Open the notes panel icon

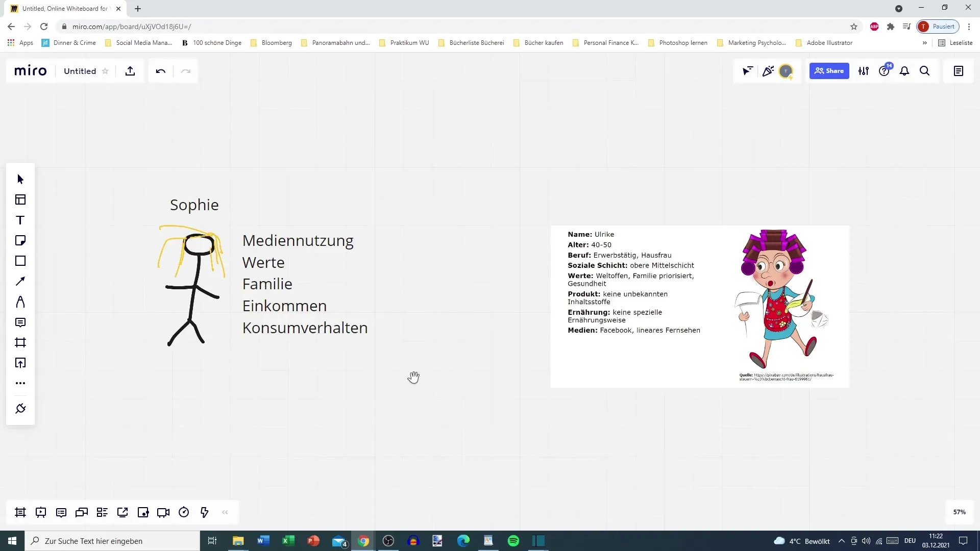(x=959, y=71)
